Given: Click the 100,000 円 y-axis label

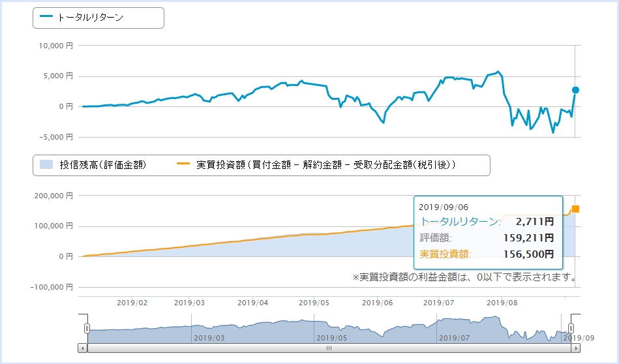Looking at the screenshot, I should pyautogui.click(x=53, y=226).
